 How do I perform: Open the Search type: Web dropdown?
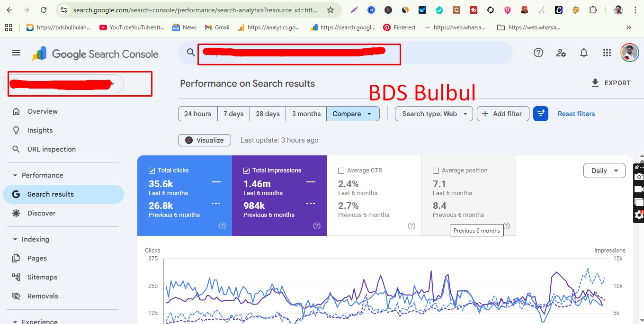click(433, 114)
